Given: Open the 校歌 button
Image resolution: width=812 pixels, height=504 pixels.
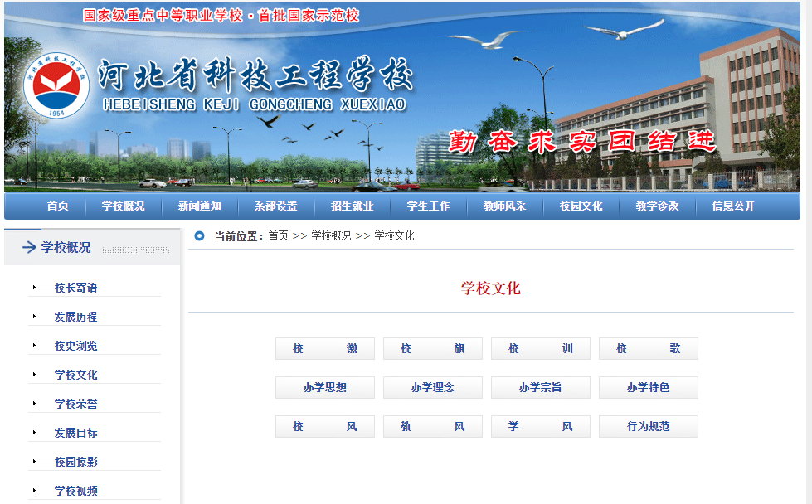Looking at the screenshot, I should point(649,349).
